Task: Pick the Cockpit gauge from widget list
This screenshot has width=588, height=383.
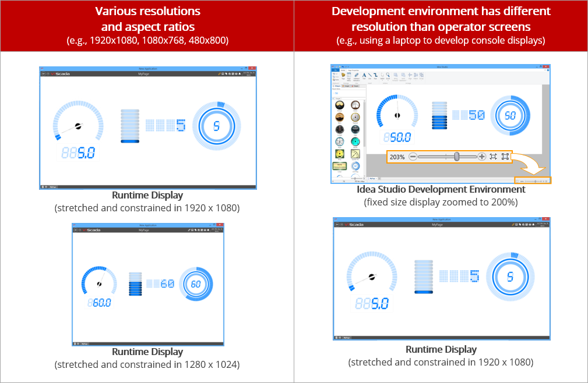Action: pos(339,129)
